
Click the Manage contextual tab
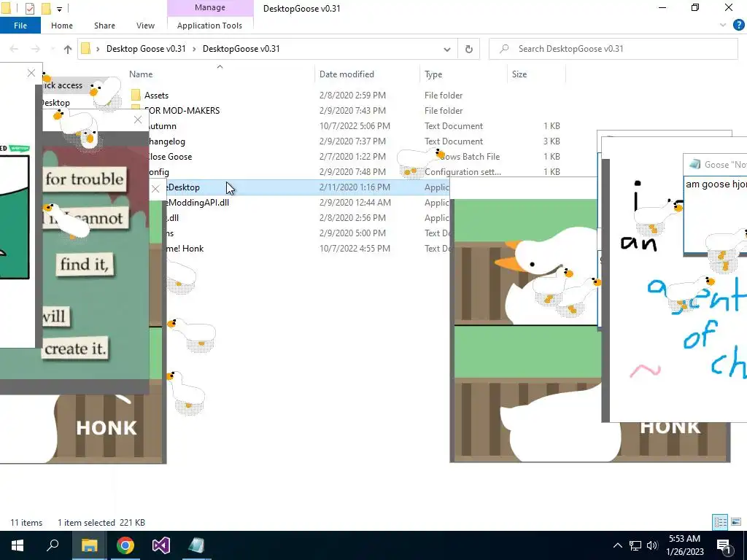209,7
